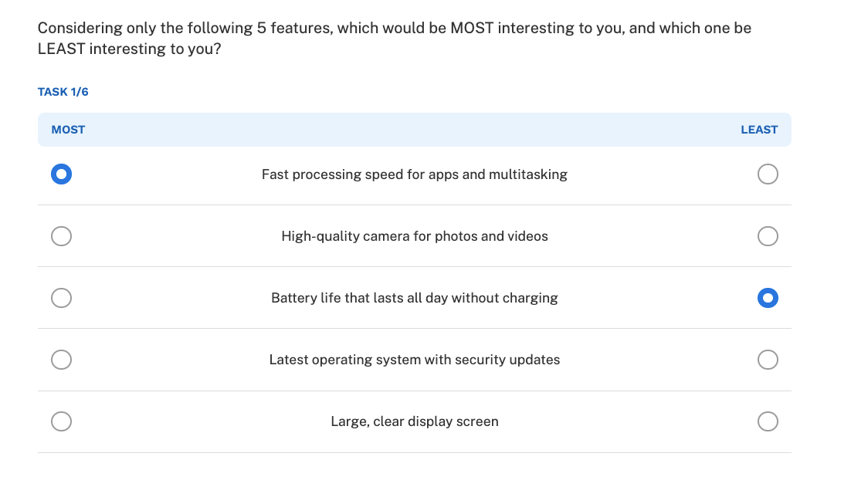Select MOST for 'Large, clear display screen'
The width and height of the screenshot is (851, 504).
(61, 421)
